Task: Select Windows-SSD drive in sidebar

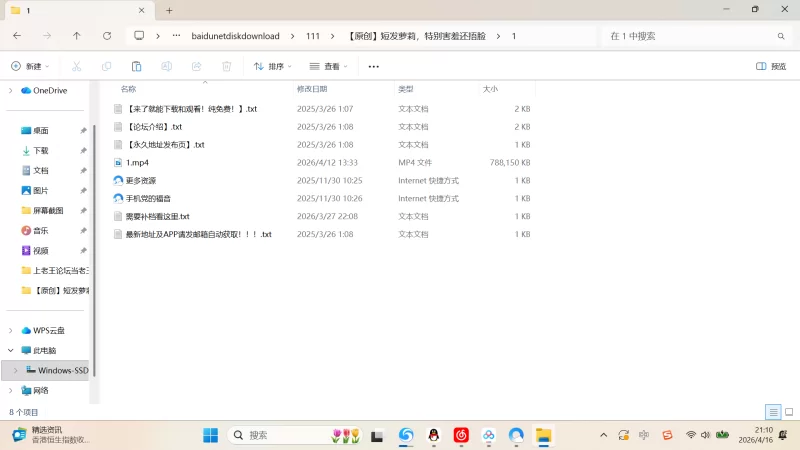Action: coord(62,370)
